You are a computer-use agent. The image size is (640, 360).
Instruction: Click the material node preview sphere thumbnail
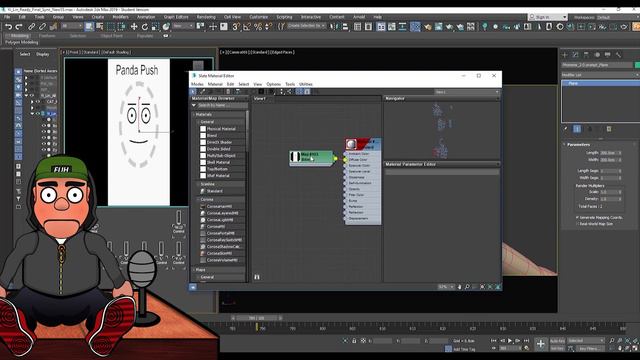[x=351, y=144]
